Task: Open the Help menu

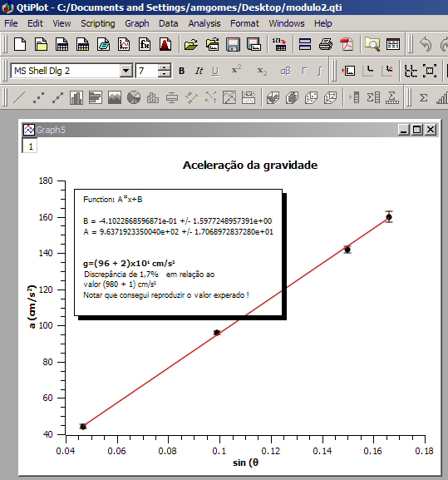Action: click(323, 23)
